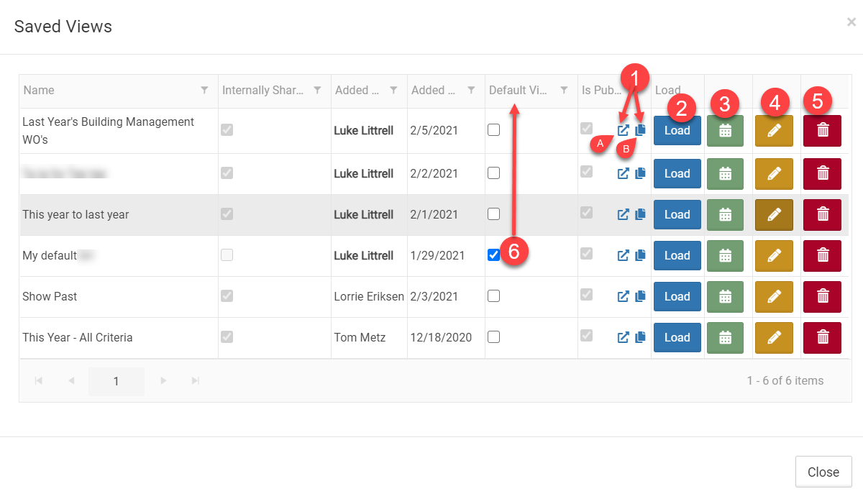Open green calendar schedule for This Year - All Criteria
The height and width of the screenshot is (504, 863).
tap(725, 337)
